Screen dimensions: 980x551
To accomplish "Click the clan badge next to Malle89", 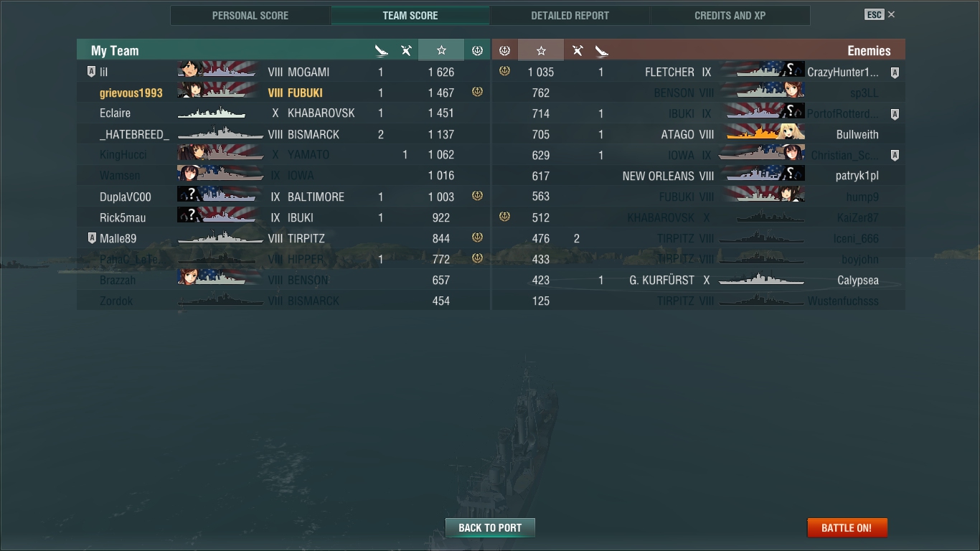I will tap(91, 238).
